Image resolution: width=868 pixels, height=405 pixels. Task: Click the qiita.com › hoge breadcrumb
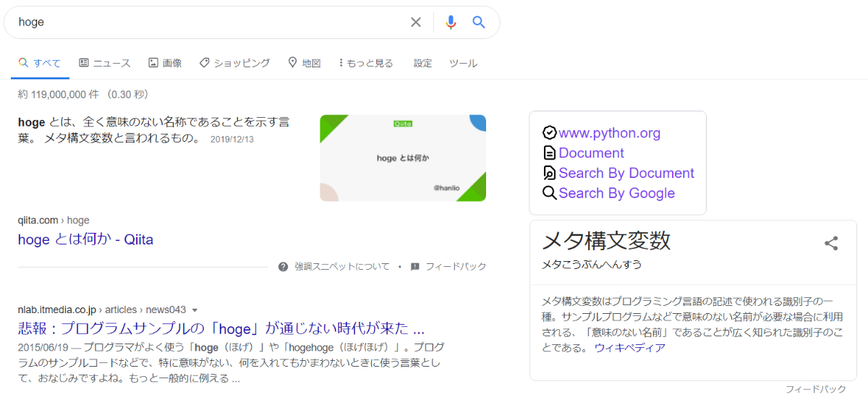coord(54,221)
